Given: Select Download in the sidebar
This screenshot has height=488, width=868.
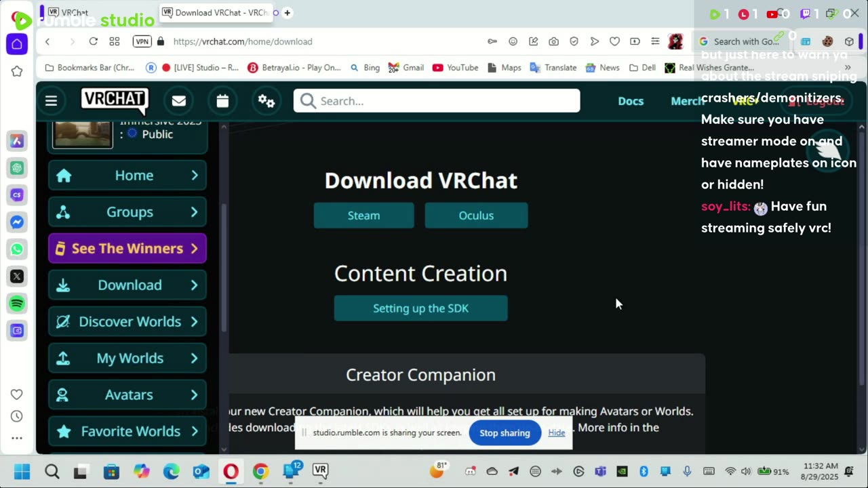Looking at the screenshot, I should 127,285.
